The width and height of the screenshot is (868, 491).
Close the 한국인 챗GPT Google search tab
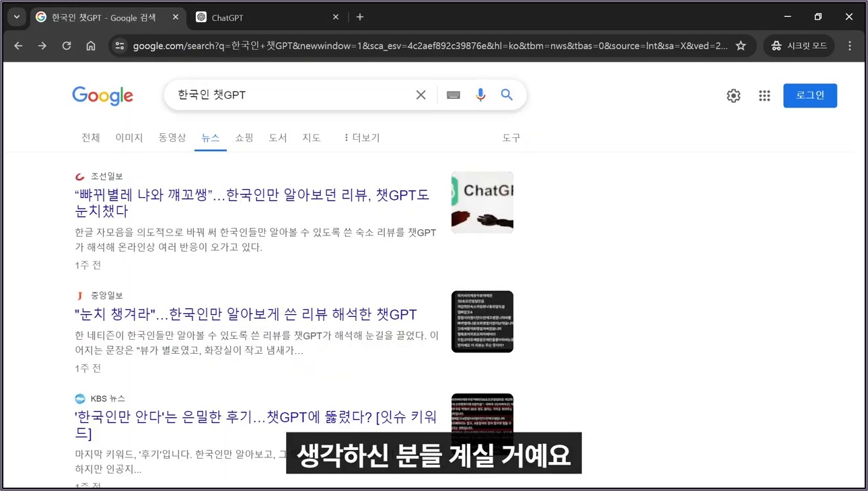tap(176, 17)
